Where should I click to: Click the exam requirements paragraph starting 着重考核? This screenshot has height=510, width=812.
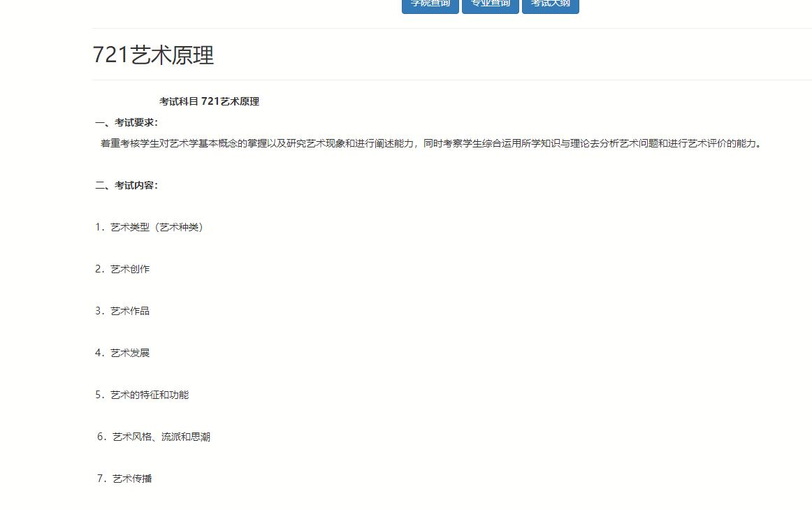pyautogui.click(x=430, y=143)
